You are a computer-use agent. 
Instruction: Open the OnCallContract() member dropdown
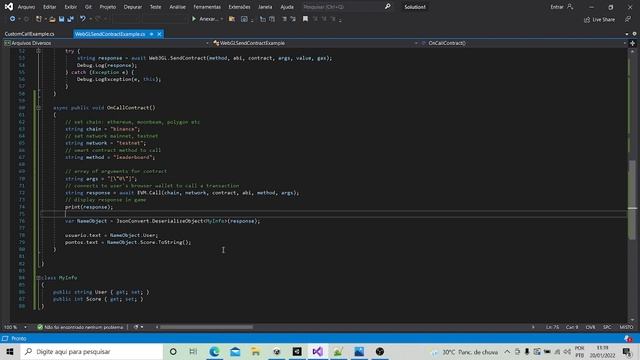[x=524, y=43]
